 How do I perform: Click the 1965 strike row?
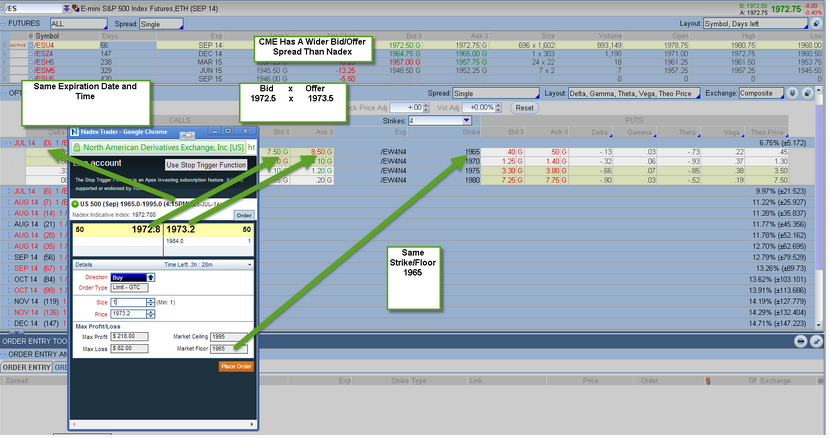407,152
